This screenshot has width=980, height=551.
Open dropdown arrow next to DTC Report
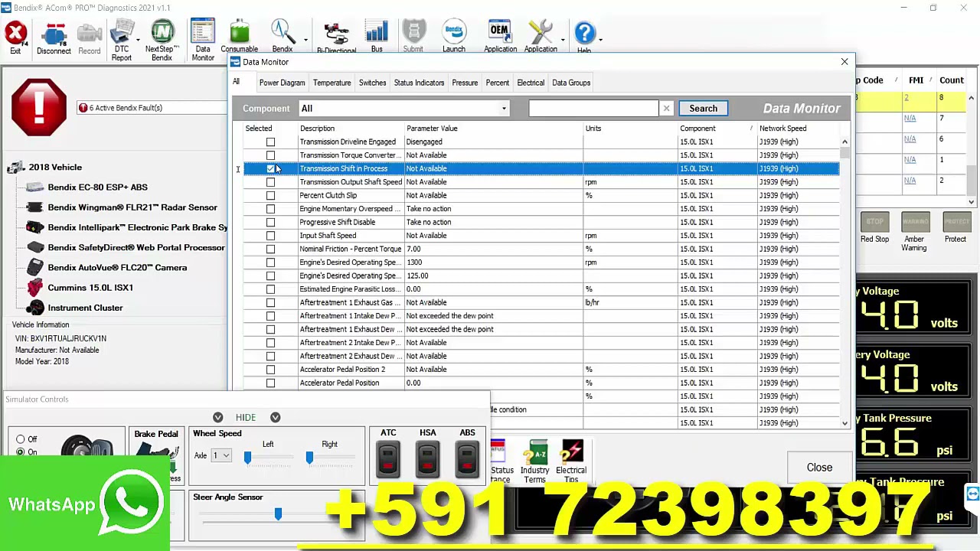click(138, 39)
